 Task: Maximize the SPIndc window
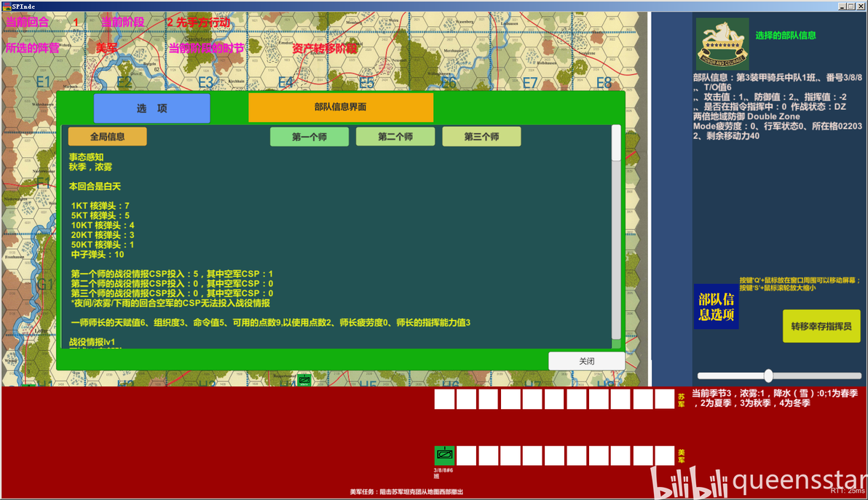(x=851, y=6)
